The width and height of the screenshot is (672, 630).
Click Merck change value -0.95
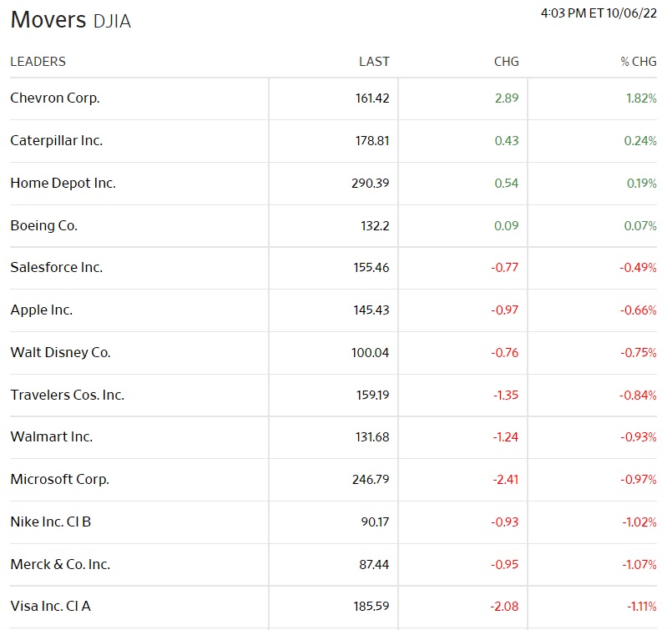(x=505, y=564)
